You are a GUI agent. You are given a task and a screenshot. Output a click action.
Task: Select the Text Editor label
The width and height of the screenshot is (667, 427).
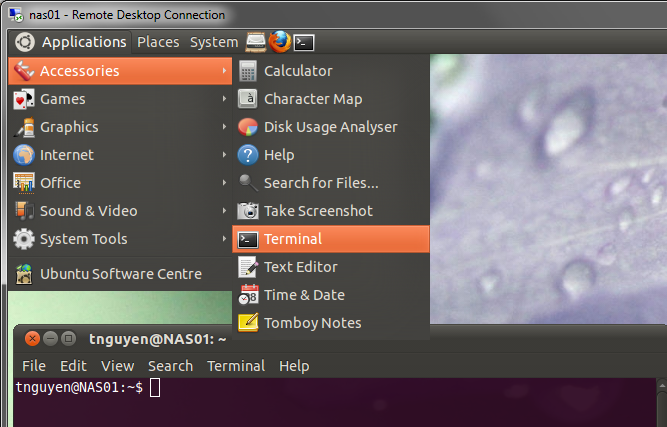click(301, 267)
